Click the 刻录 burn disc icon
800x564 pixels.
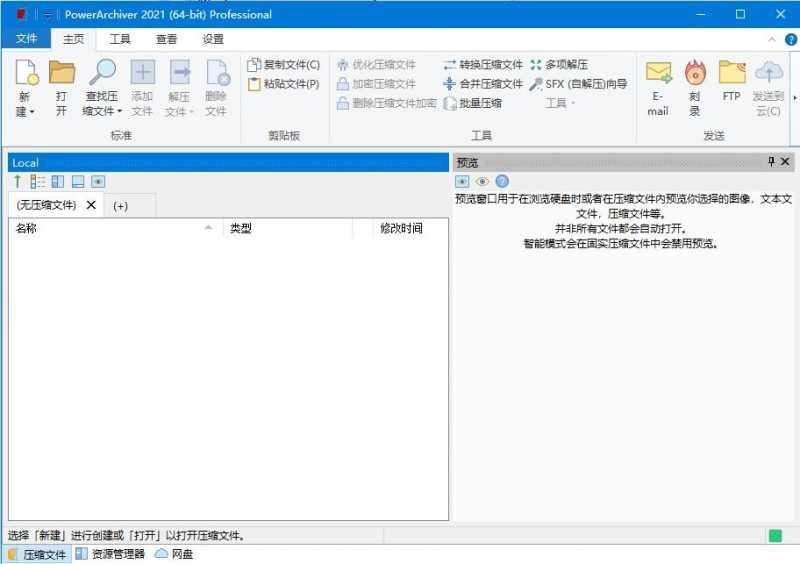pos(695,72)
